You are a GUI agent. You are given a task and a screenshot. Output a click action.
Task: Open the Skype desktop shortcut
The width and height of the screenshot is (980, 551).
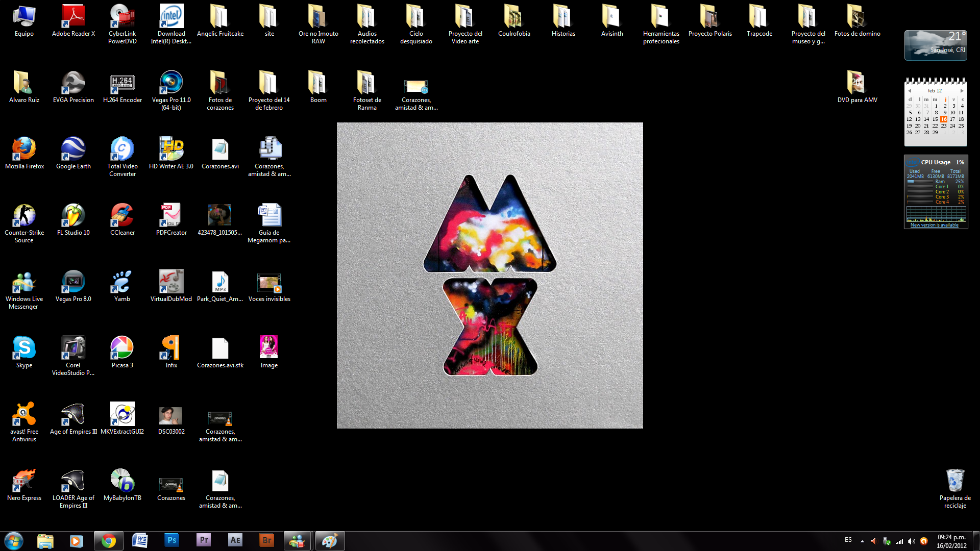tap(24, 352)
